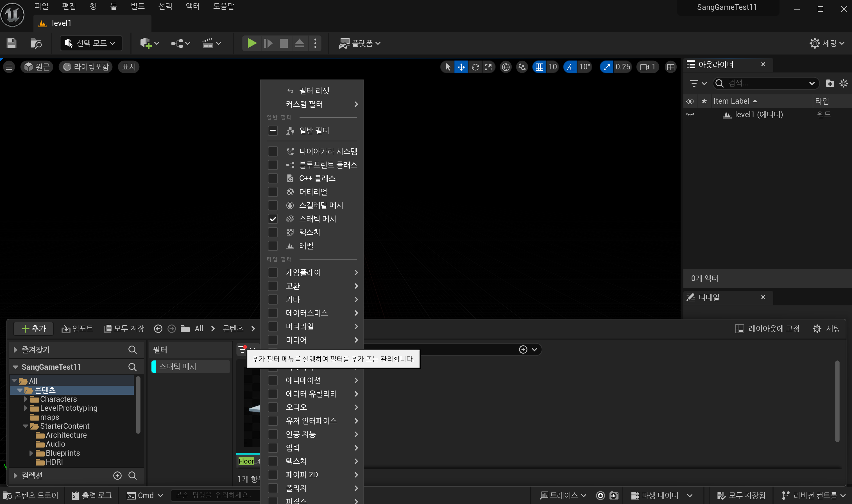852x504 pixels.
Task: Toggle rotation angle snapping icon
Action: (571, 67)
